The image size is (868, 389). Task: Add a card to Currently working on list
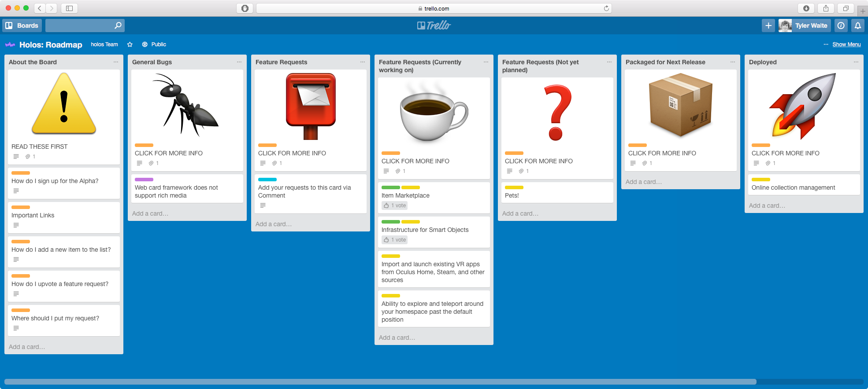coord(397,338)
